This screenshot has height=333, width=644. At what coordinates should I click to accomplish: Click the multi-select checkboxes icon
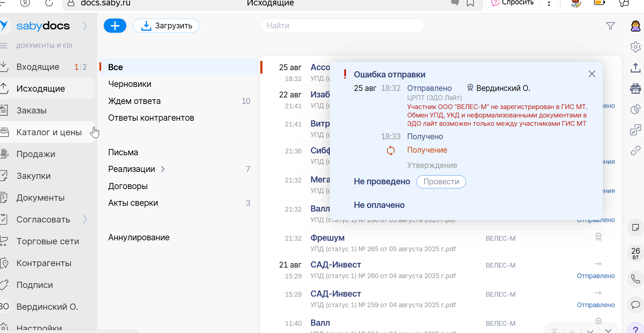[x=636, y=130]
